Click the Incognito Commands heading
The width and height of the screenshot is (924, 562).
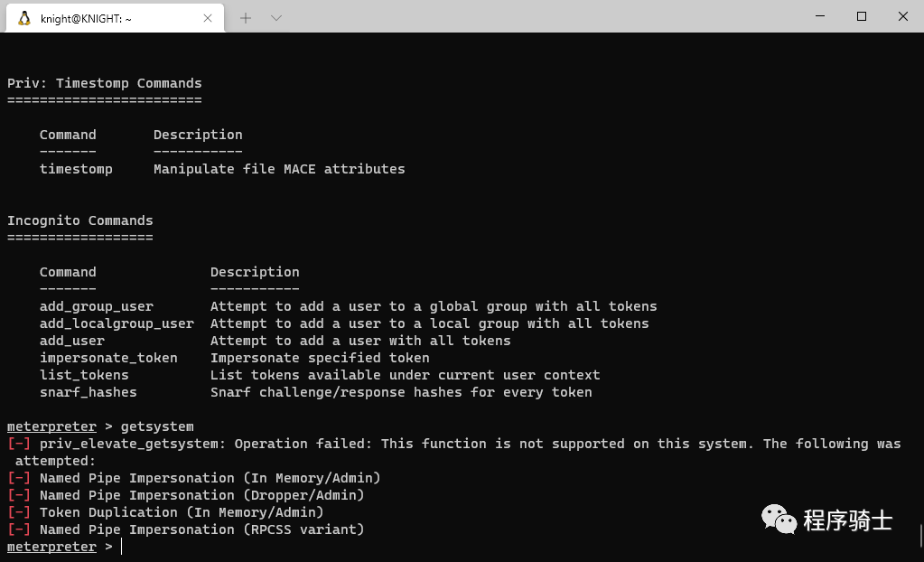coord(80,220)
